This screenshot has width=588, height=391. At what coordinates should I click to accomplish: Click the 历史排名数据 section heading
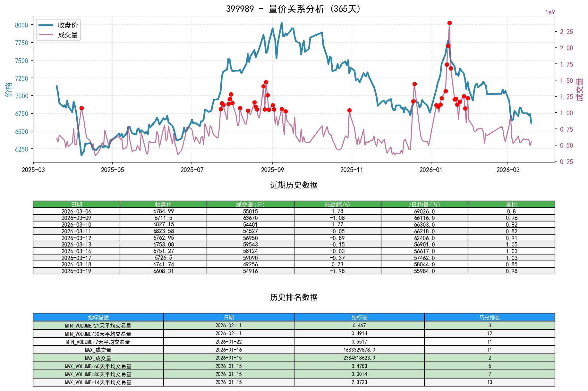(294, 297)
